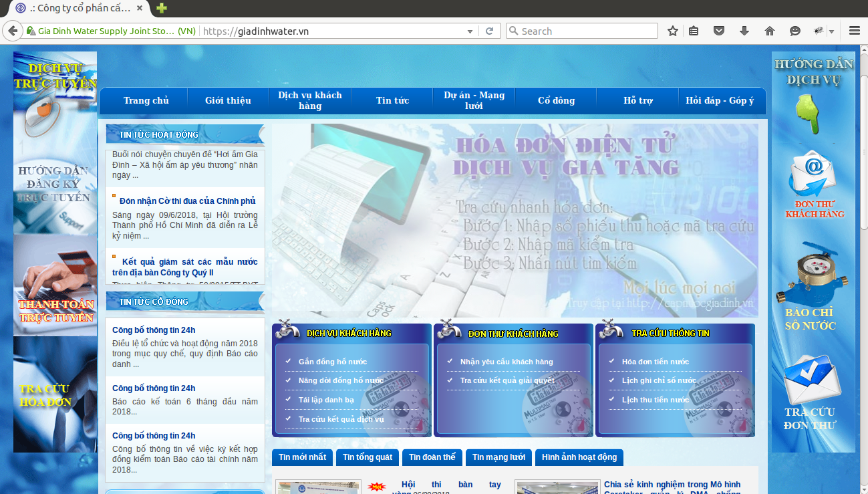Expand the toolbar overflow arrow next to the developer icon
Viewport: 868px width, 494px height.
click(831, 31)
